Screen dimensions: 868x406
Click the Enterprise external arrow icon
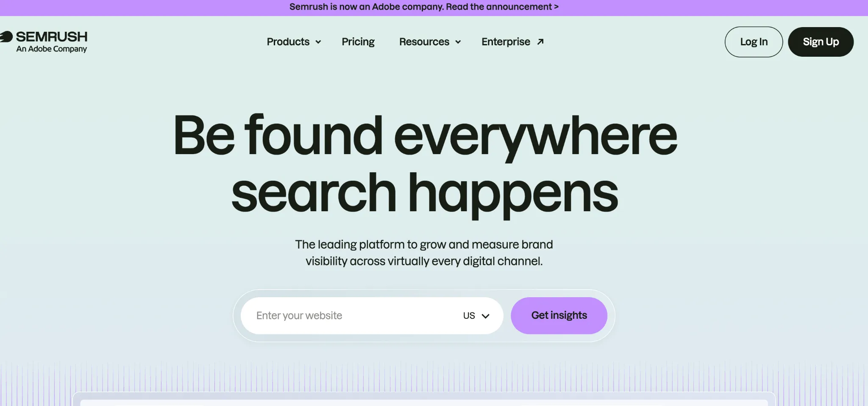tap(540, 41)
